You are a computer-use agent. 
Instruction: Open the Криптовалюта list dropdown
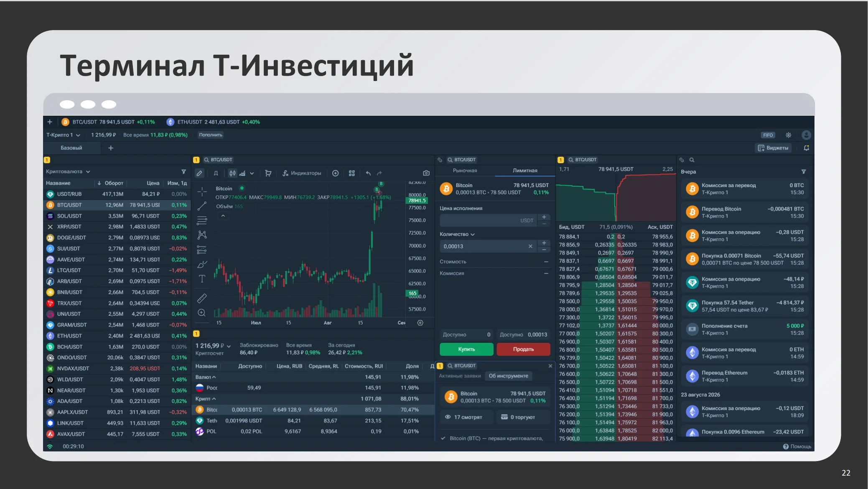click(68, 172)
